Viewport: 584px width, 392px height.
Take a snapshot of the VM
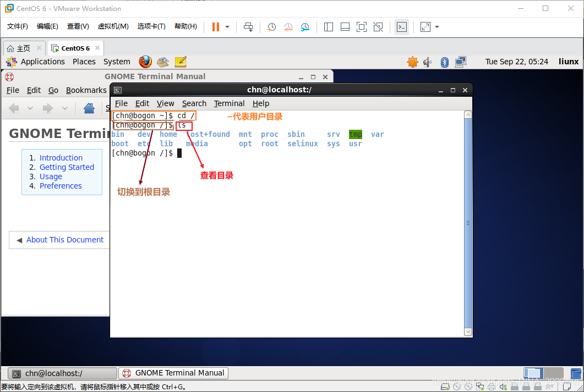[271, 27]
